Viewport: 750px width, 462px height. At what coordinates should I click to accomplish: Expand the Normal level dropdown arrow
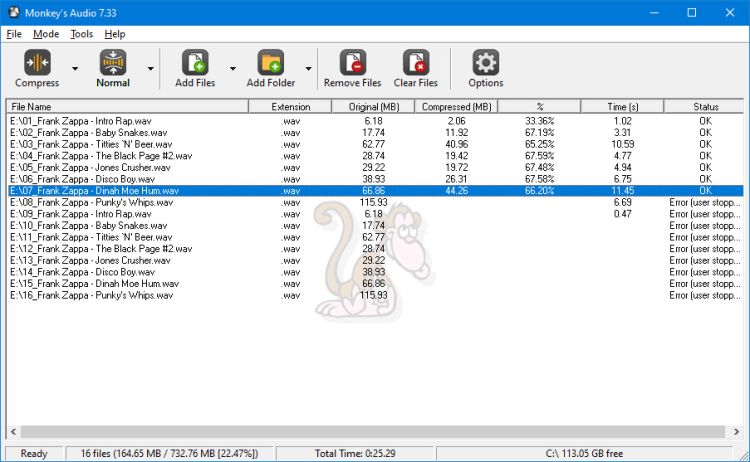(151, 69)
